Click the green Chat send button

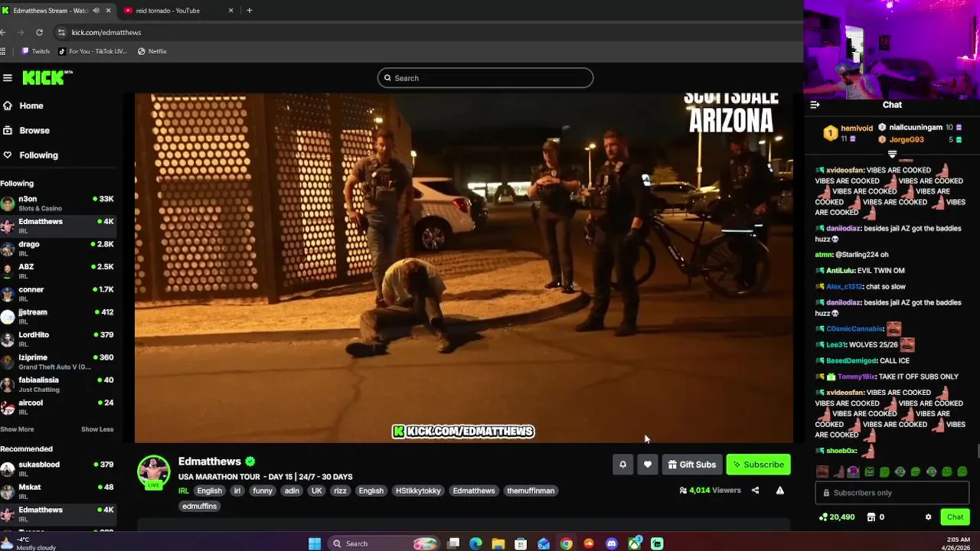coord(955,517)
